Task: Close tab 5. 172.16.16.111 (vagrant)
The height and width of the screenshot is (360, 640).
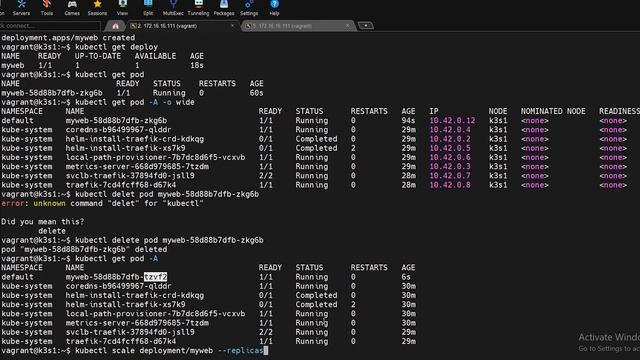Action: click(348, 26)
